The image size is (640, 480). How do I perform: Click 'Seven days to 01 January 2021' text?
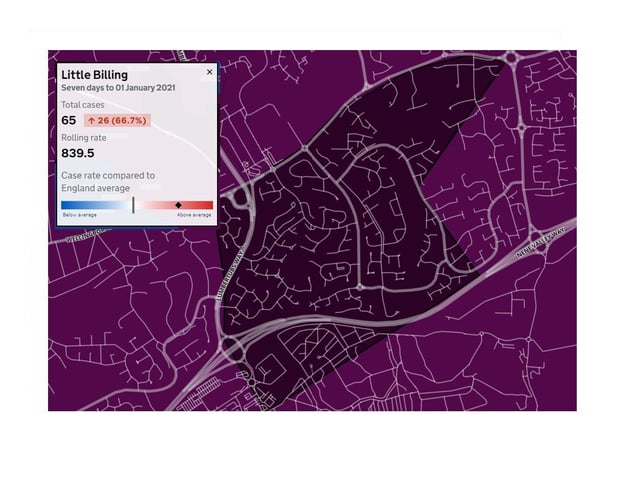click(118, 88)
